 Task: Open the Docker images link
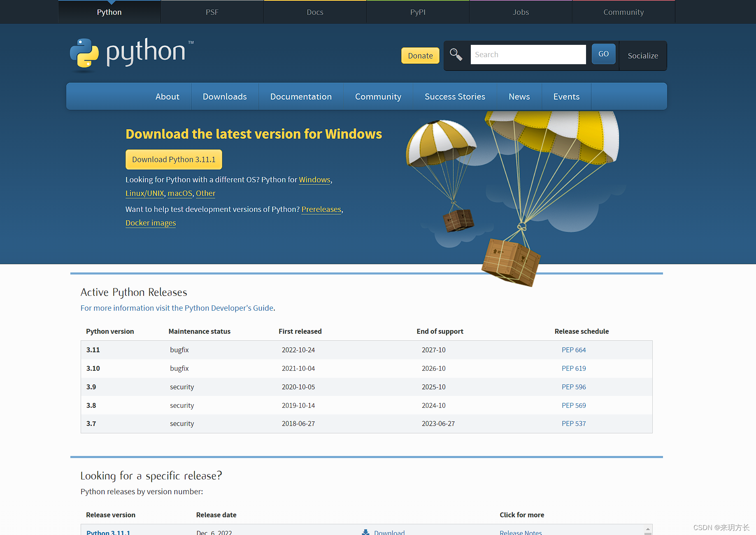pyautogui.click(x=151, y=223)
